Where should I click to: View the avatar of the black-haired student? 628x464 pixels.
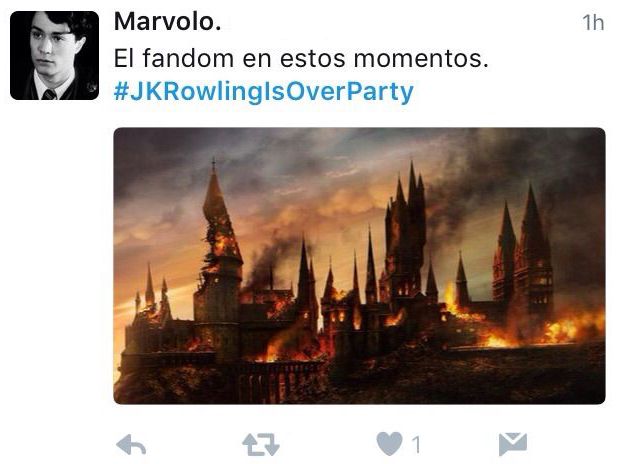tap(54, 55)
